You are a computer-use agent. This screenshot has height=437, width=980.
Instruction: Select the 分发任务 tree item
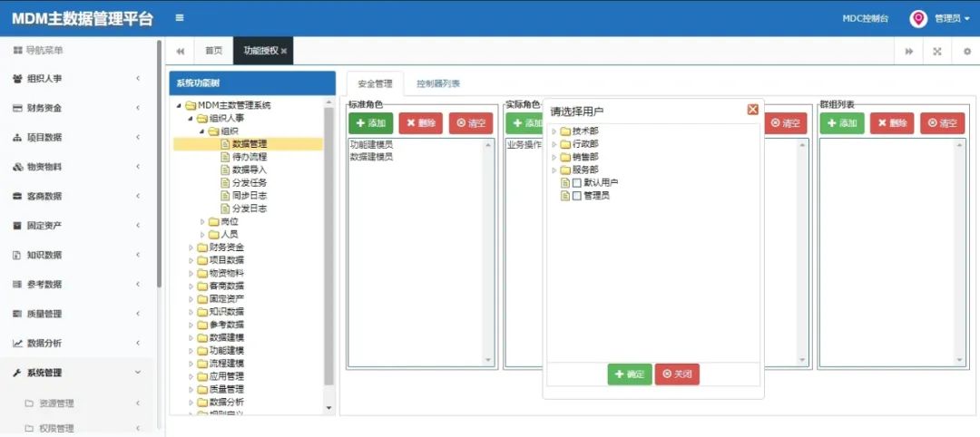point(250,183)
